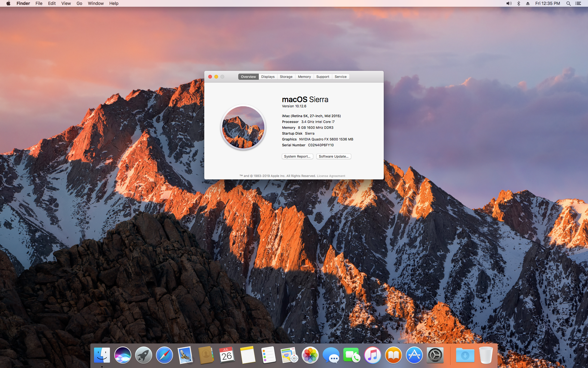Viewport: 588px width, 368px height.
Task: Open the Trash in Dock
Action: pyautogui.click(x=486, y=355)
